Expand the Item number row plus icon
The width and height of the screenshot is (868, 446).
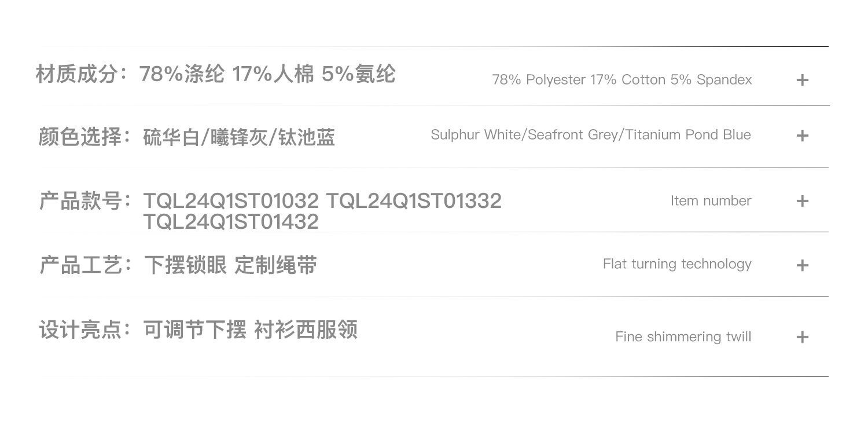[x=802, y=201]
